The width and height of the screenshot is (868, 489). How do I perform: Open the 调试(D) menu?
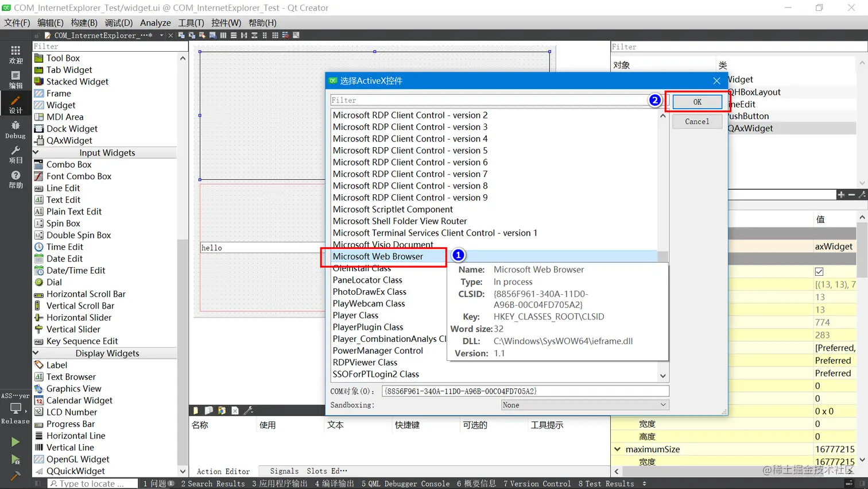tap(119, 23)
